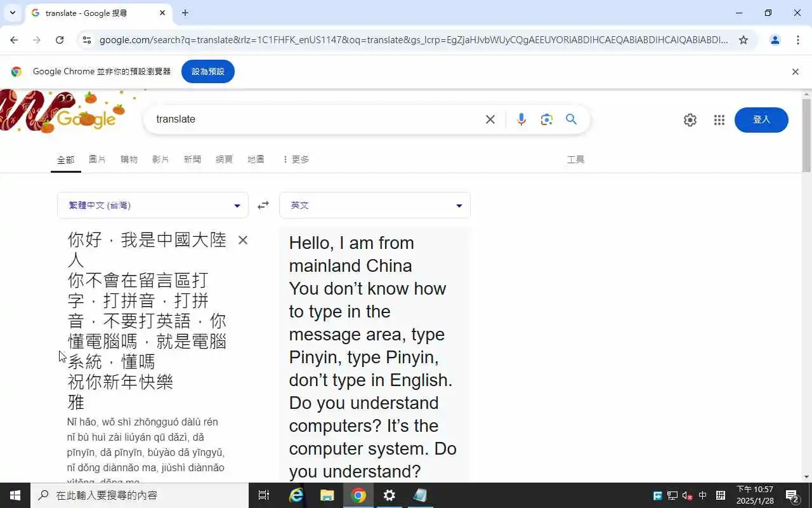Open Google quick settings gear icon
This screenshot has height=508, width=812.
[690, 120]
